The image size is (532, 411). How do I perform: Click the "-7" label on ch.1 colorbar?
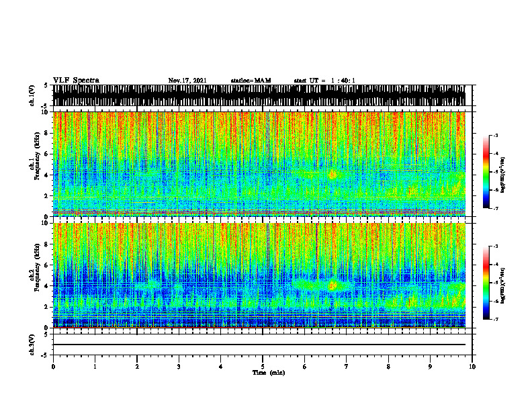tap(496, 209)
